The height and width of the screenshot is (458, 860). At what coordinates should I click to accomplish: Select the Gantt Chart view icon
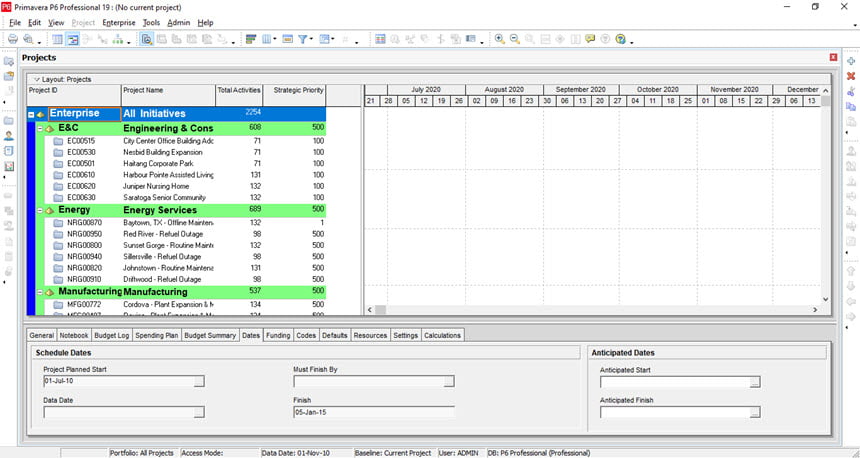pos(72,39)
